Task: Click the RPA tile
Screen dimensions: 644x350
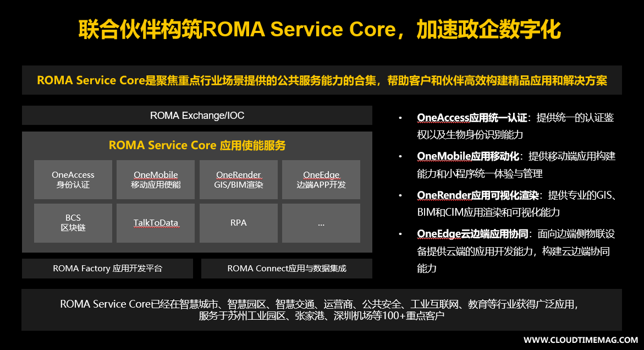Action: [x=239, y=223]
